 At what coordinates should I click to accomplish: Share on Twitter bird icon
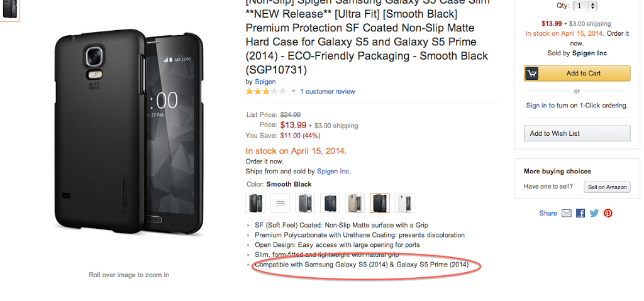tap(594, 213)
